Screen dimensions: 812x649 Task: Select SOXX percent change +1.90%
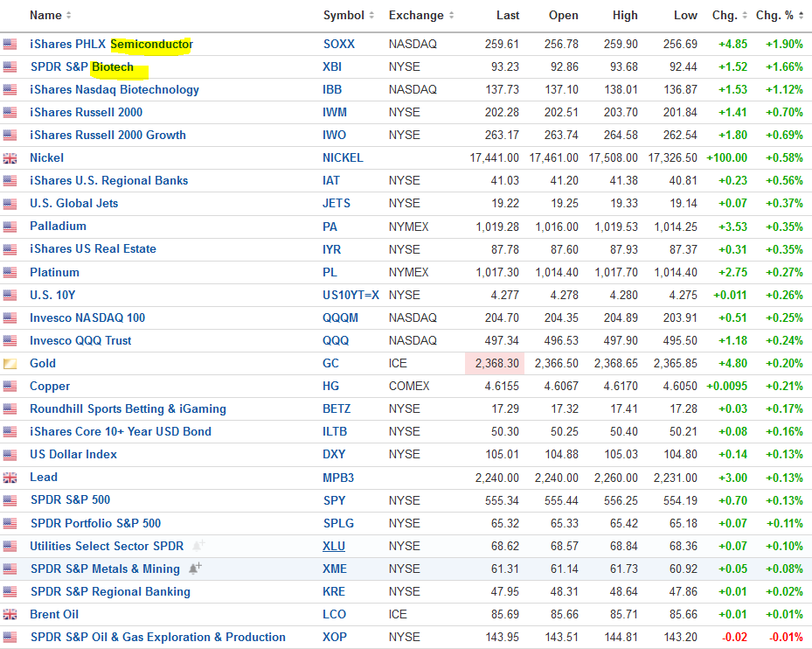click(x=785, y=44)
